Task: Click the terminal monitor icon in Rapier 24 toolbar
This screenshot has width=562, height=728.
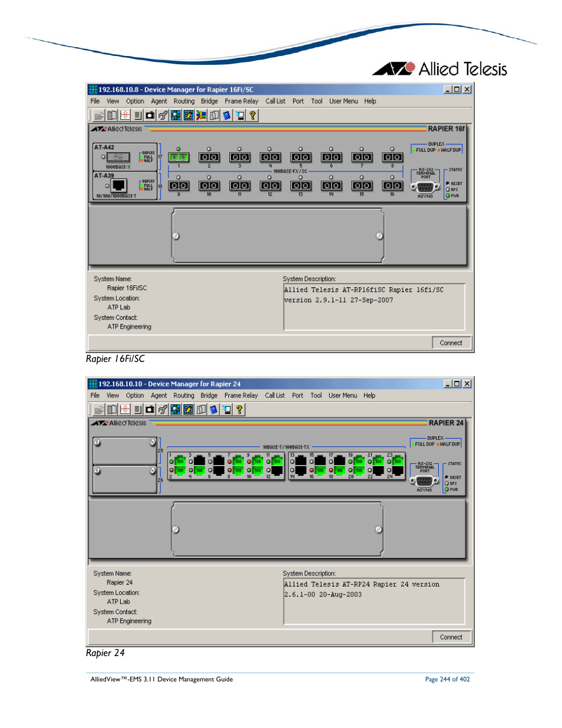Action: tap(226, 410)
